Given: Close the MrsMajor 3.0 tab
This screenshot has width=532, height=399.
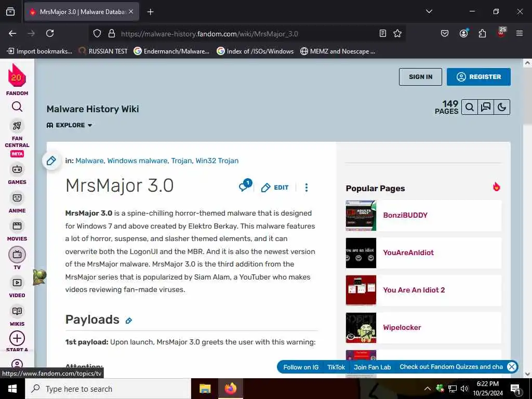Looking at the screenshot, I should pos(131,11).
